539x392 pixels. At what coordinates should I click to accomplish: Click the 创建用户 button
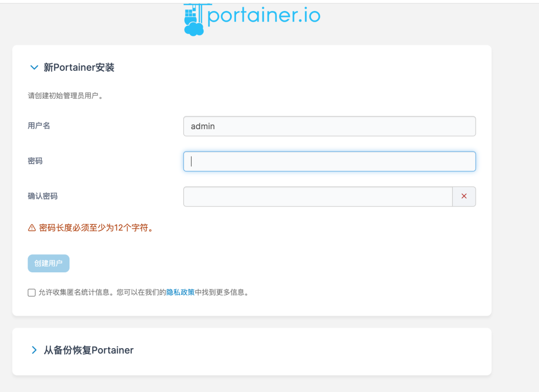point(48,263)
